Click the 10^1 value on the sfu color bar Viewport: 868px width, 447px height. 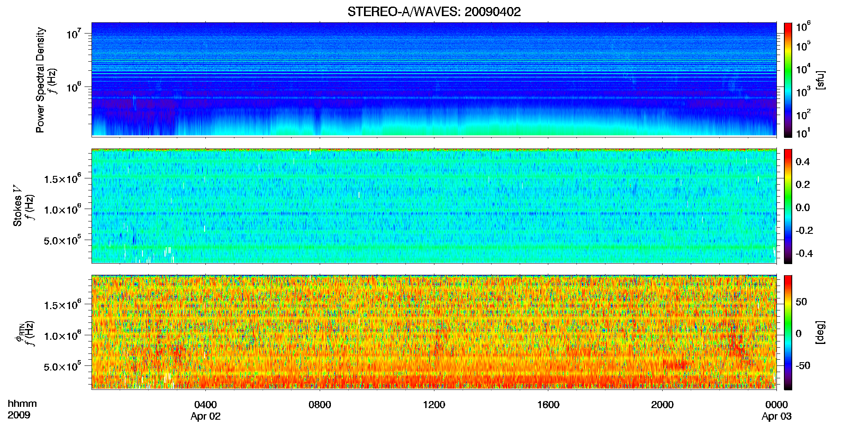803,133
